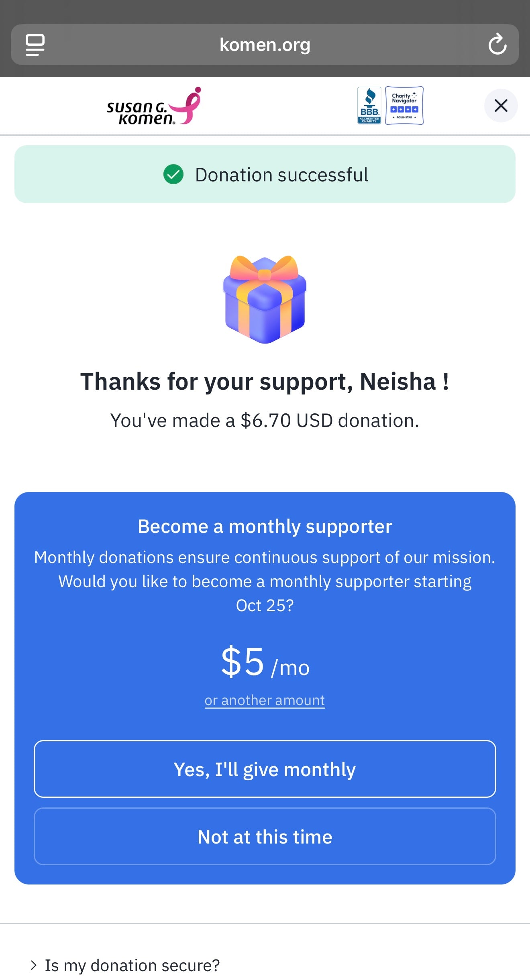Tap the browser page menu icon

pos(35,45)
